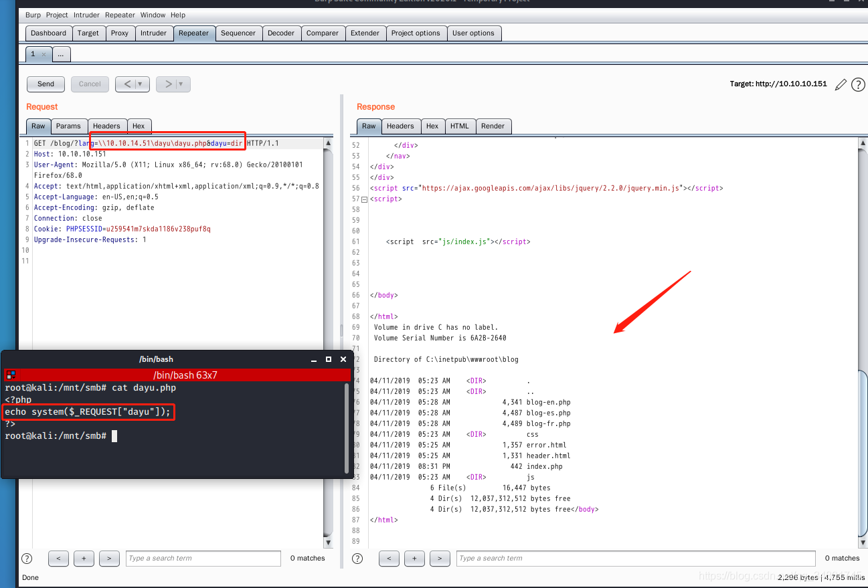Open the history forward dropdown arrow
The height and width of the screenshot is (588, 868).
tap(181, 84)
